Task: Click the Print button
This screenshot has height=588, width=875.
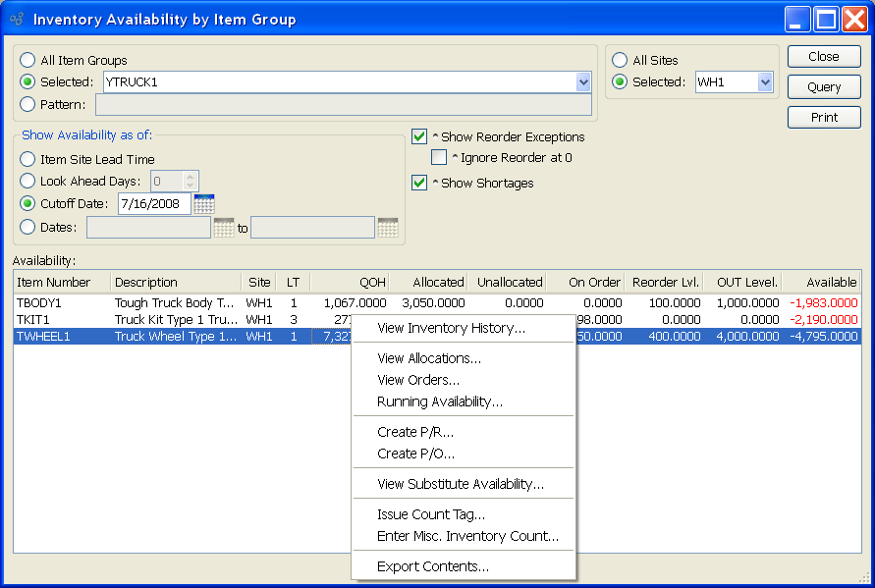Action: click(x=824, y=117)
